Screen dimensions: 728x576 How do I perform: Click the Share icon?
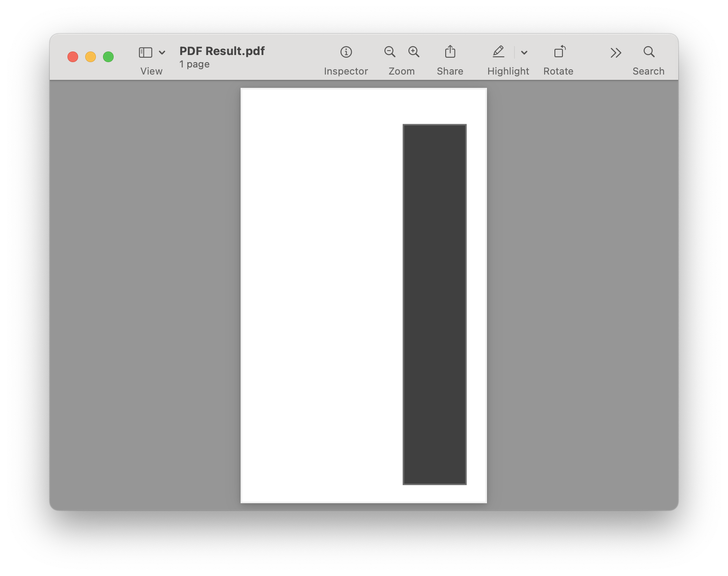(450, 52)
